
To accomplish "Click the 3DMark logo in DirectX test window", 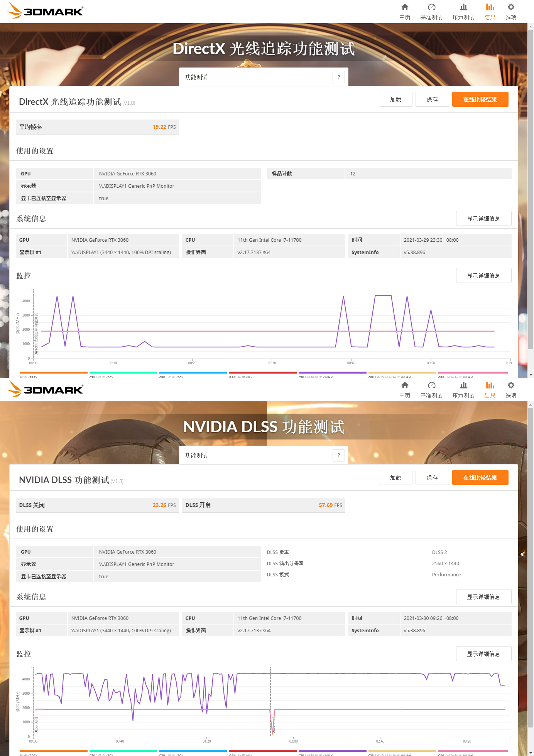I will coord(45,11).
